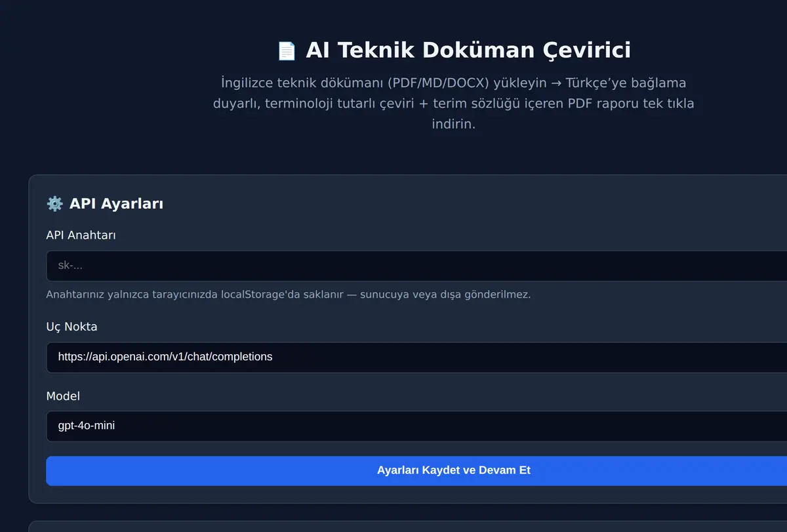The width and height of the screenshot is (787, 532).
Task: Click the API Anahtarı label
Action: pyautogui.click(x=81, y=235)
